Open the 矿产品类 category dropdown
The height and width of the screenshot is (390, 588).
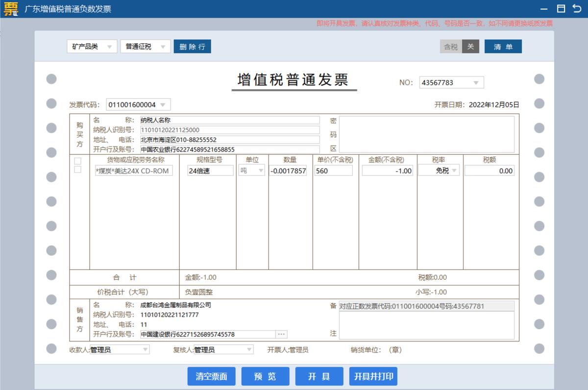91,46
